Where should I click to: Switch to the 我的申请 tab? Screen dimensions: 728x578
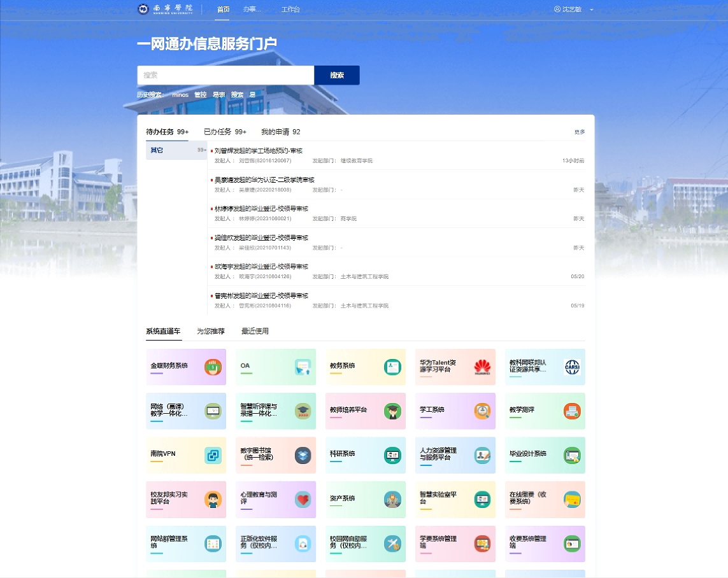(x=280, y=132)
